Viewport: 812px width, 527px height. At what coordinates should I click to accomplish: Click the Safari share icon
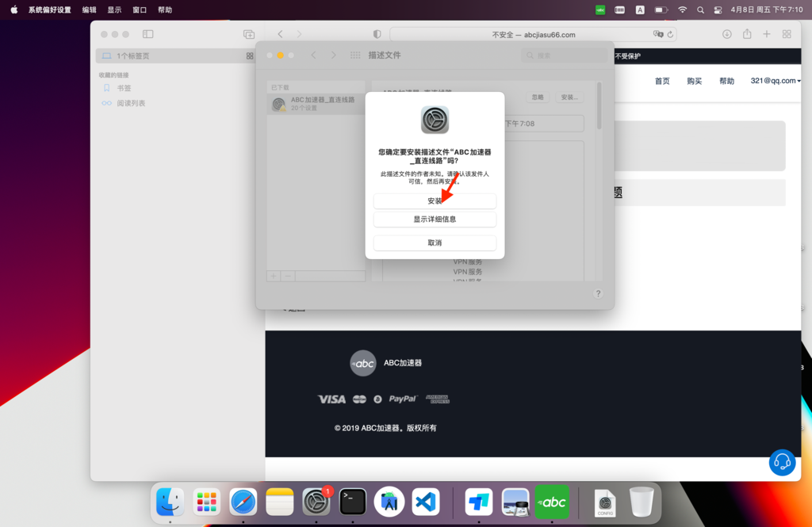tap(747, 33)
